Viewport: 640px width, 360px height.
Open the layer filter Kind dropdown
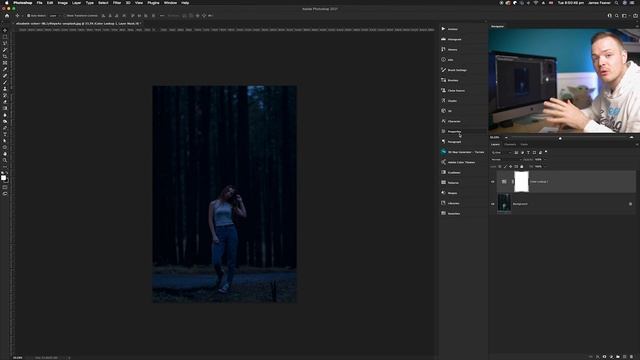coord(501,152)
